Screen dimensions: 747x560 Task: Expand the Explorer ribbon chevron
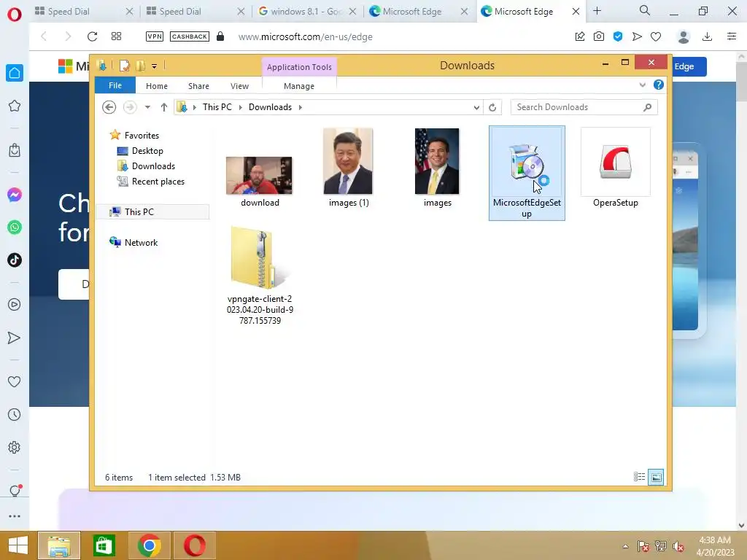point(643,85)
